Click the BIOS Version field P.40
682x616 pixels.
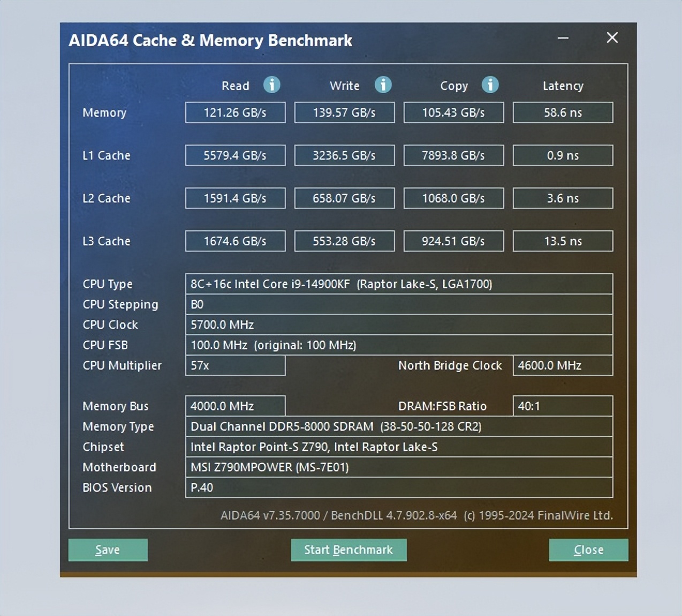pyautogui.click(x=399, y=487)
